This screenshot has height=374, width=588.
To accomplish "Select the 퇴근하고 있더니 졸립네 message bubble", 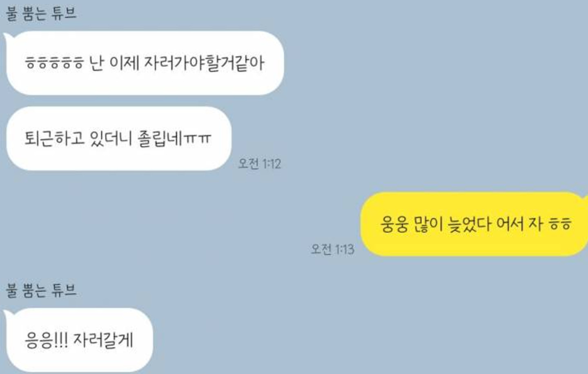I will point(119,139).
